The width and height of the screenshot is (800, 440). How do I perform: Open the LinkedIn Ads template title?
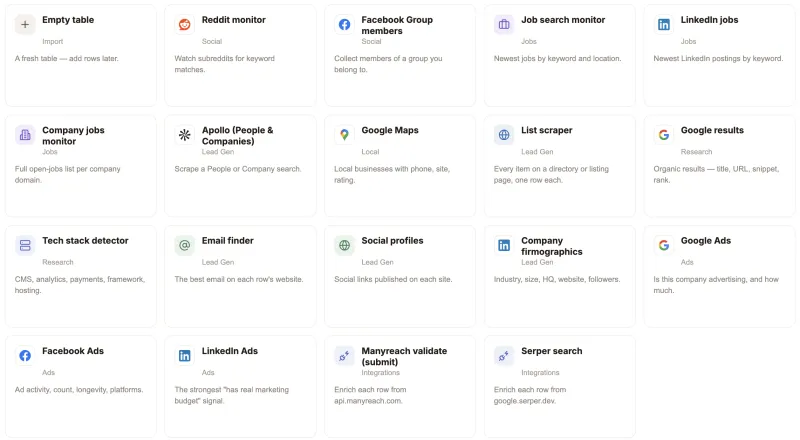[x=230, y=351]
